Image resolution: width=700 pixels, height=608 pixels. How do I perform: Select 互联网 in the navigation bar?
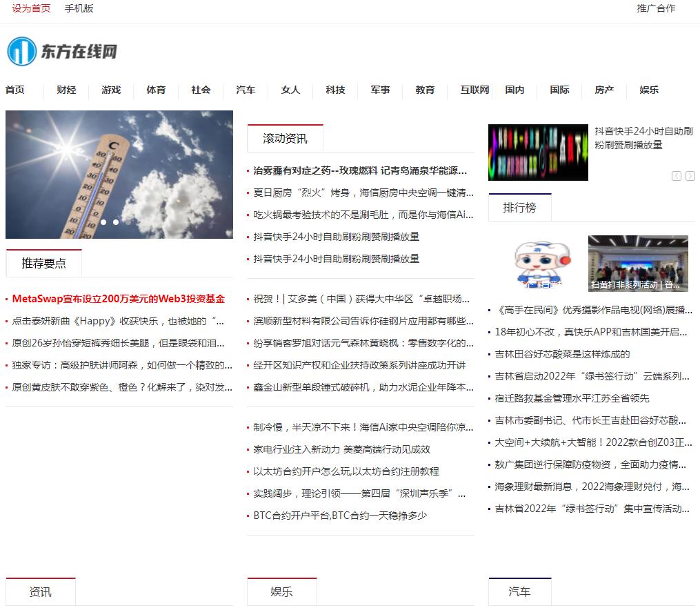[x=474, y=90]
